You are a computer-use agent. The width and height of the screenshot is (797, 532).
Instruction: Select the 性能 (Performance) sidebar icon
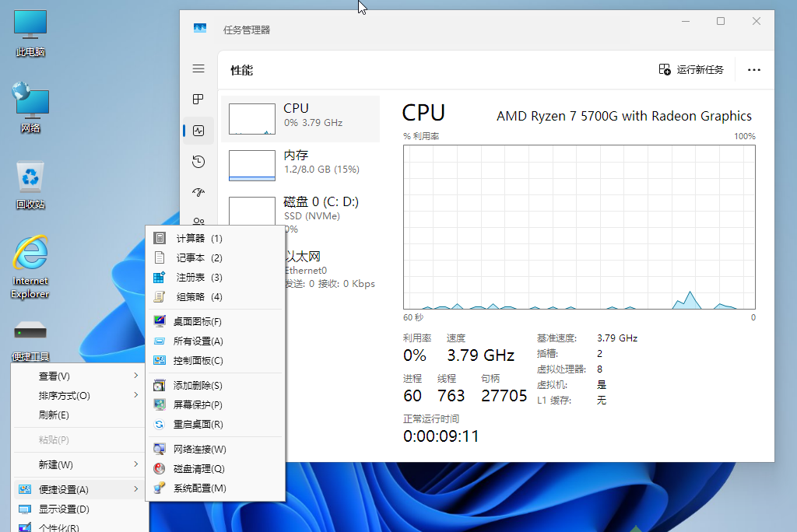coord(198,131)
